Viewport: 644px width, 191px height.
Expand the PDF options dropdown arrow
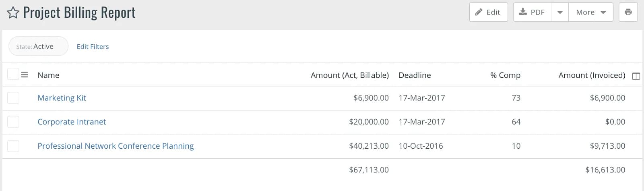pyautogui.click(x=560, y=12)
